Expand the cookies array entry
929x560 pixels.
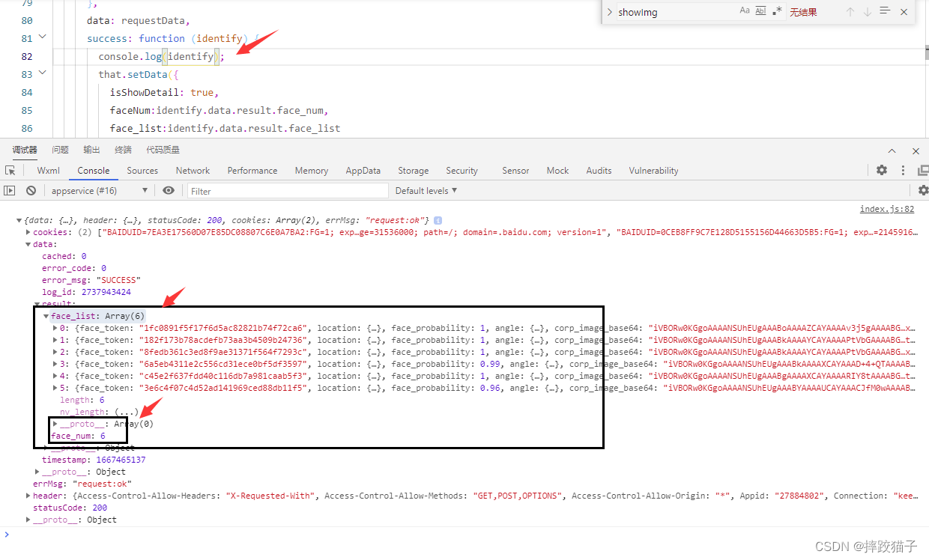[x=28, y=232]
